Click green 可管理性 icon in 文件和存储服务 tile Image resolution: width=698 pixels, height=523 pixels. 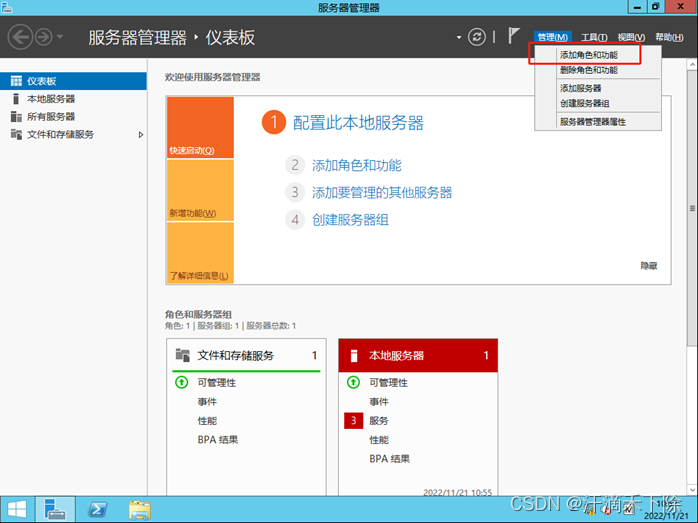point(182,382)
